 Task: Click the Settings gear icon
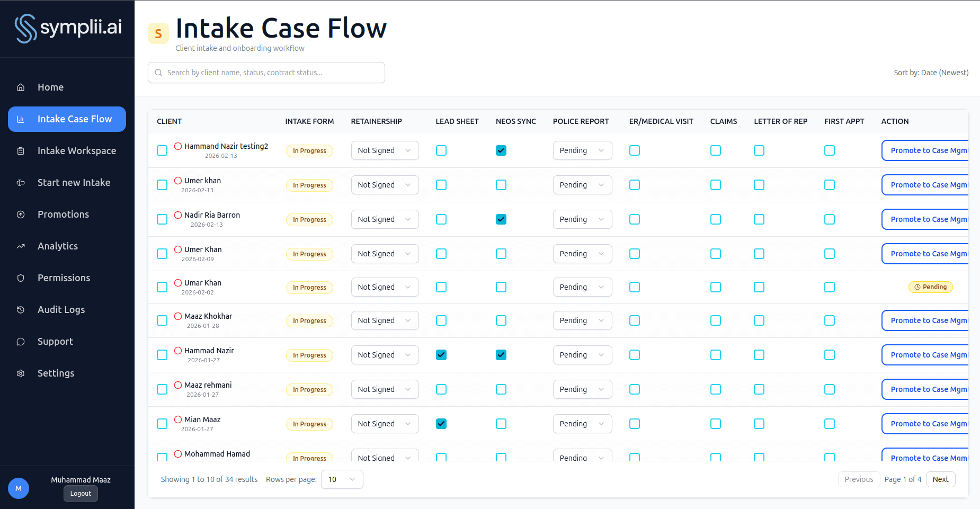(x=21, y=373)
